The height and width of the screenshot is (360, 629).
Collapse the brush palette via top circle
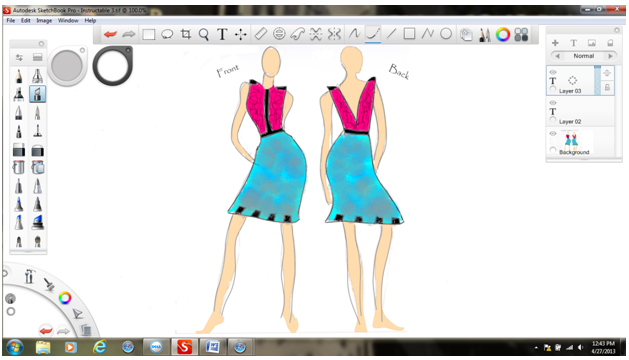click(x=41, y=43)
